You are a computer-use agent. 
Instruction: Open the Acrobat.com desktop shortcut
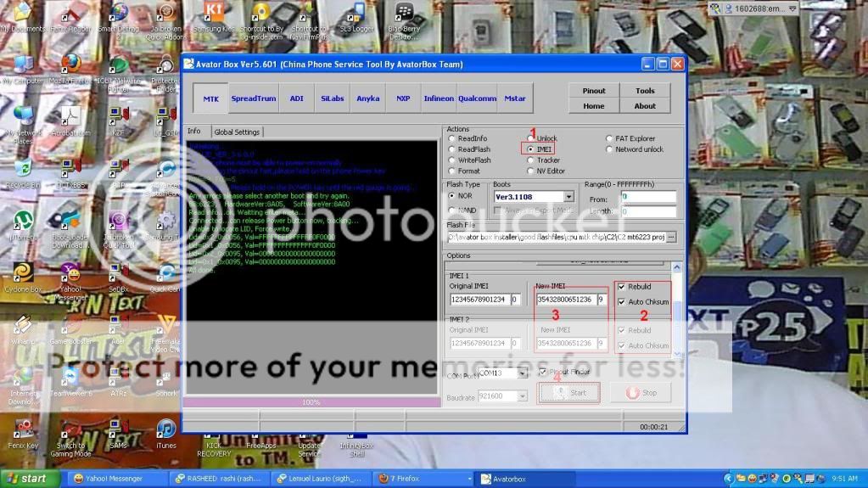pyautogui.click(x=71, y=116)
